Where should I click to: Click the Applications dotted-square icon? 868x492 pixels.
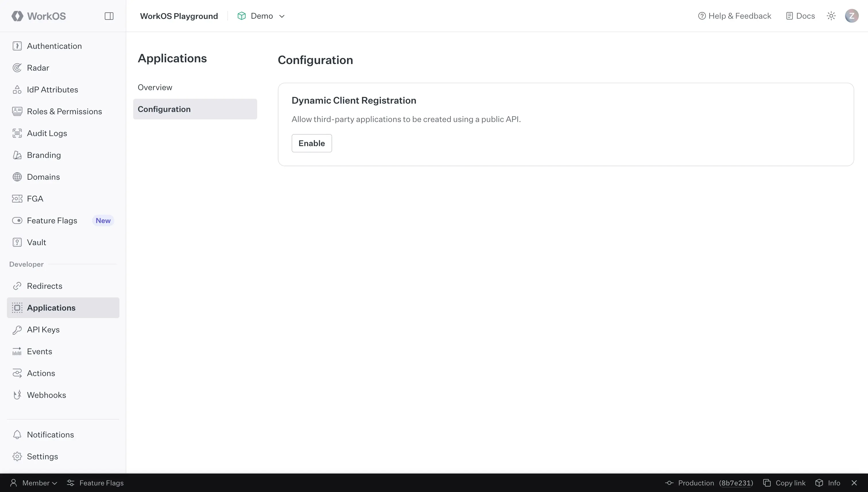(x=17, y=307)
